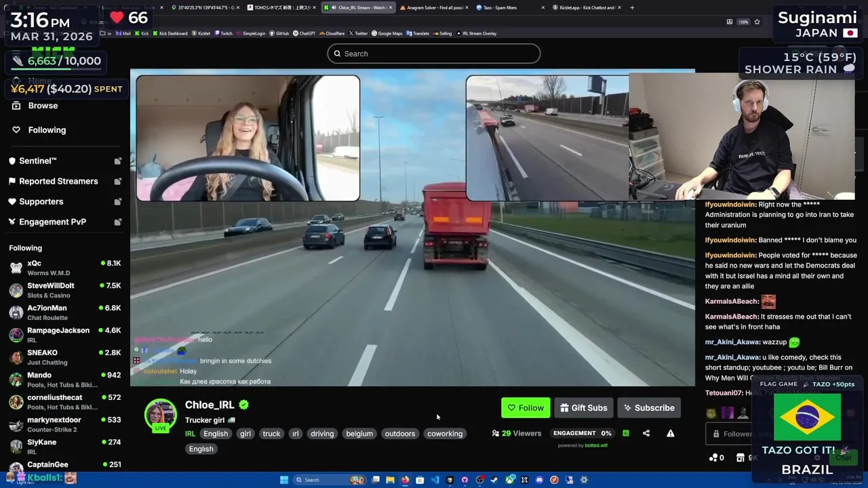Click the Windows Start button
The width and height of the screenshot is (868, 488).
284,480
